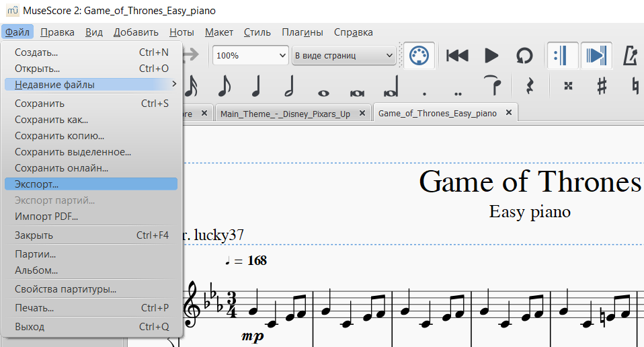
Task: Choose Выход to quit MuseScore
Action: pos(91,327)
